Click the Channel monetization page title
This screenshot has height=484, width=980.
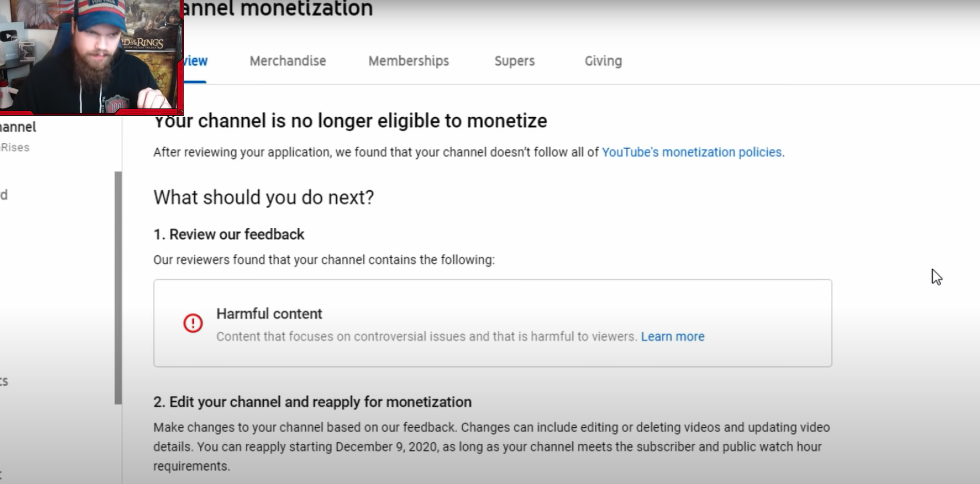[x=278, y=9]
